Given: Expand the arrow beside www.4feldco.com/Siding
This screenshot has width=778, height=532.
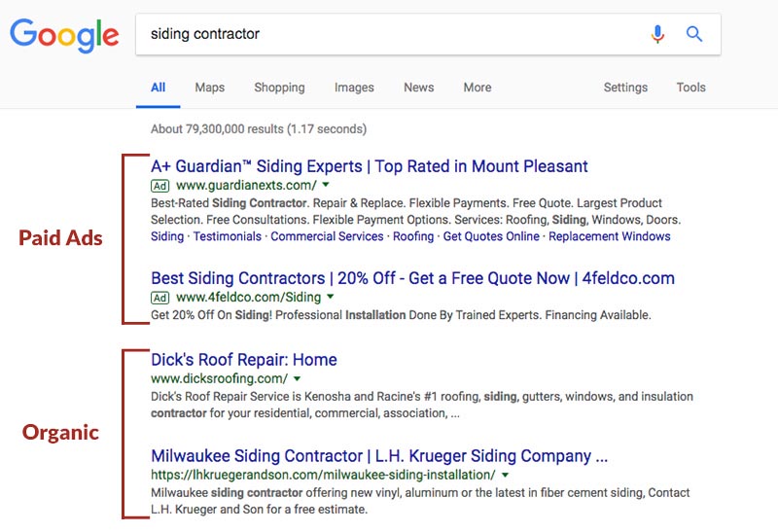Looking at the screenshot, I should 331,297.
